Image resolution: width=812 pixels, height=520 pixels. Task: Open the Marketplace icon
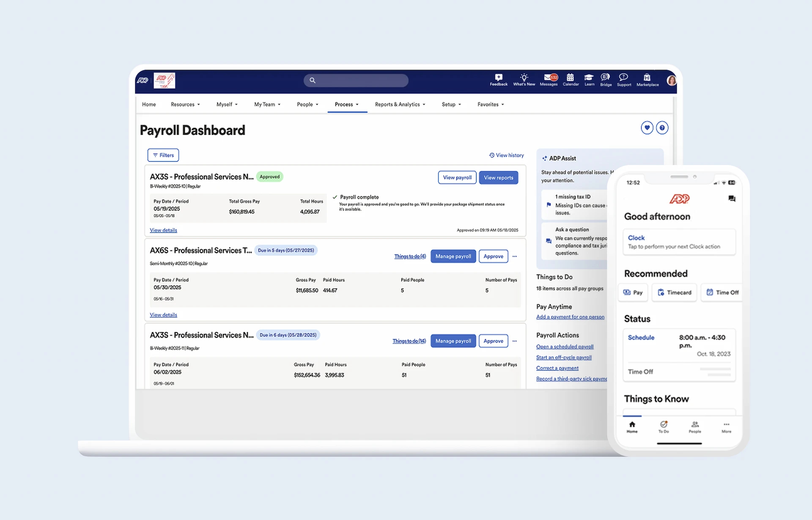point(647,80)
